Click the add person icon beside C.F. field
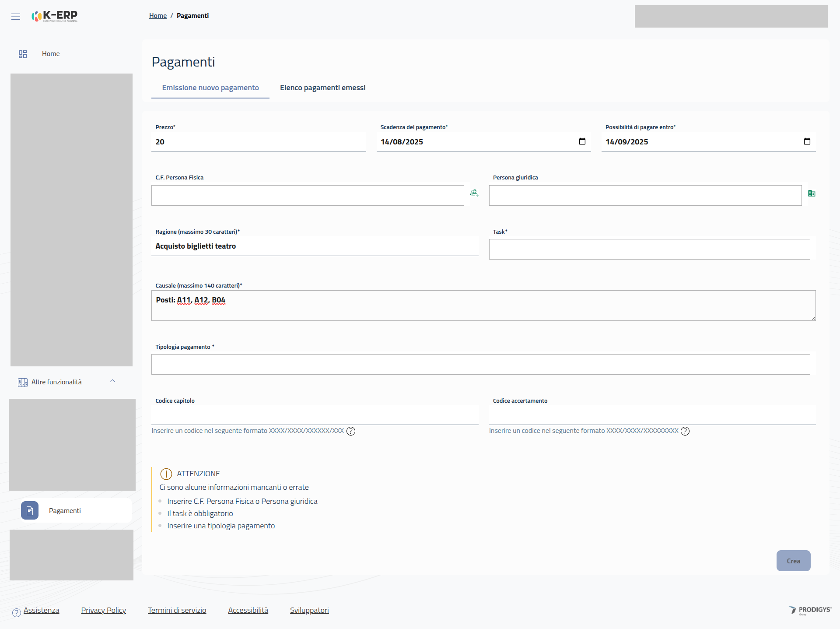Viewport: 840px width, 629px height. 474,193
